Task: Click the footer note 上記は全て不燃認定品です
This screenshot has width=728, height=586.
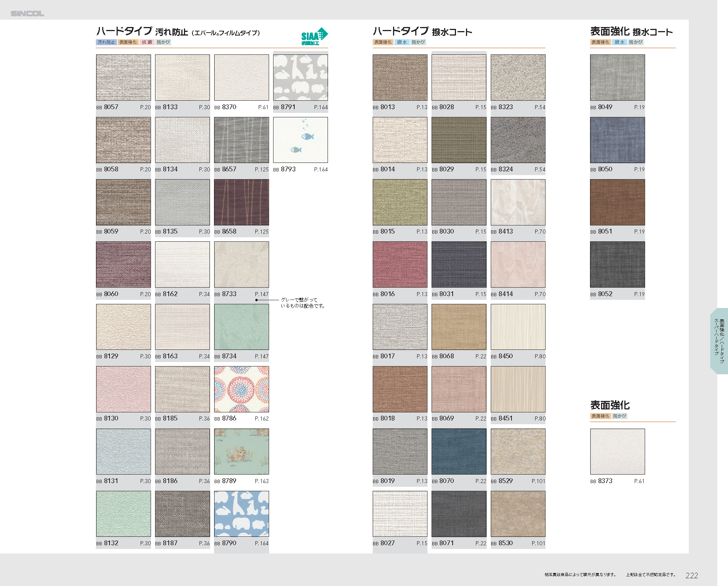Action: 651,575
